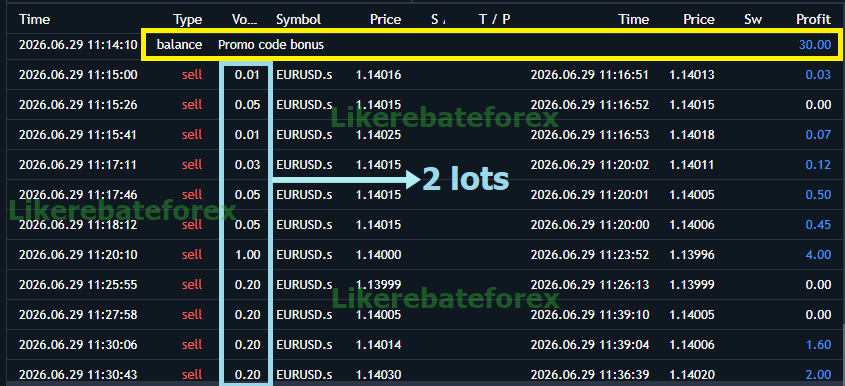Image resolution: width=845 pixels, height=386 pixels.
Task: Select the open time 2026.06.29 11:30:43
Action: (x=78, y=375)
